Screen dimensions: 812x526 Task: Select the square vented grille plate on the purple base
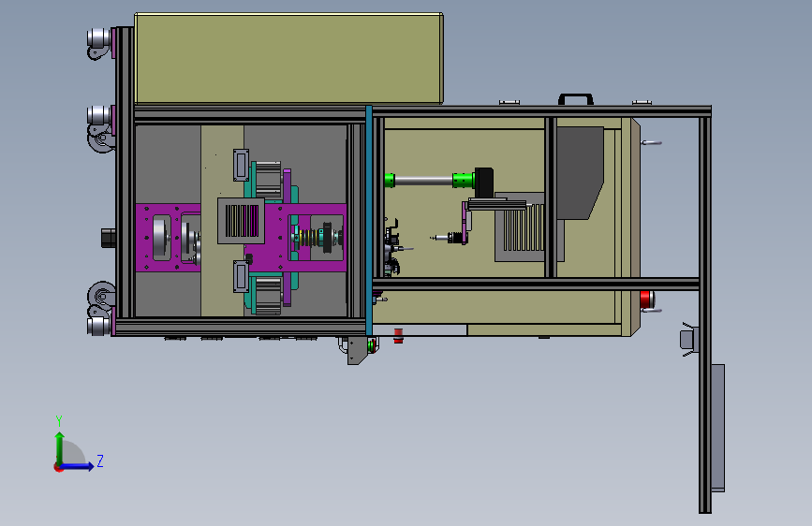(241, 221)
